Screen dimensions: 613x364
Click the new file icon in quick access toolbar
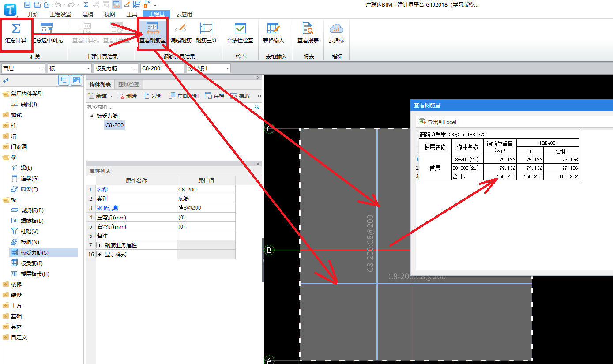(x=38, y=4)
